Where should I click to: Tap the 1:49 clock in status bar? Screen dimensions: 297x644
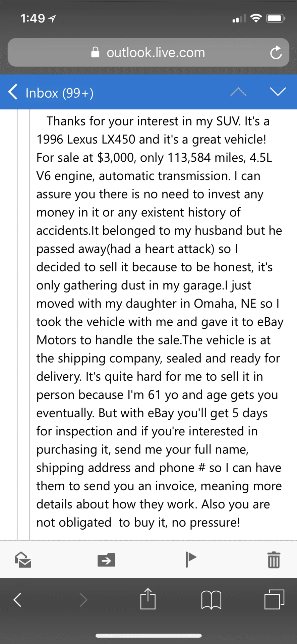(x=33, y=18)
